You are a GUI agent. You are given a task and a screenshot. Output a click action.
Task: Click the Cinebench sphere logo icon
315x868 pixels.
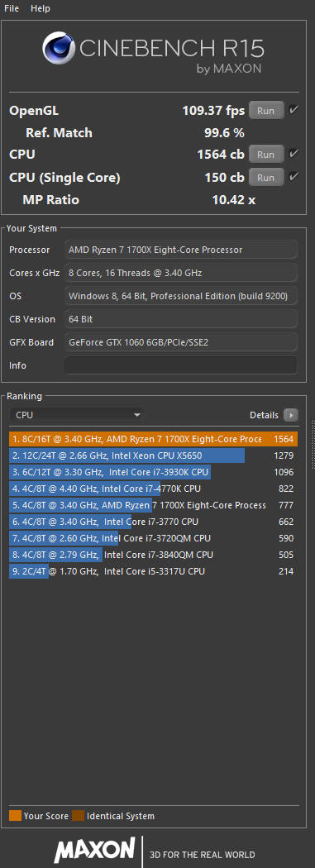click(60, 48)
